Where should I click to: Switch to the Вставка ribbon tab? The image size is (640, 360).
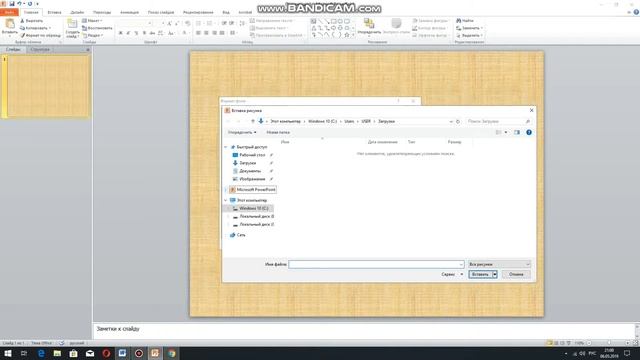pyautogui.click(x=54, y=12)
